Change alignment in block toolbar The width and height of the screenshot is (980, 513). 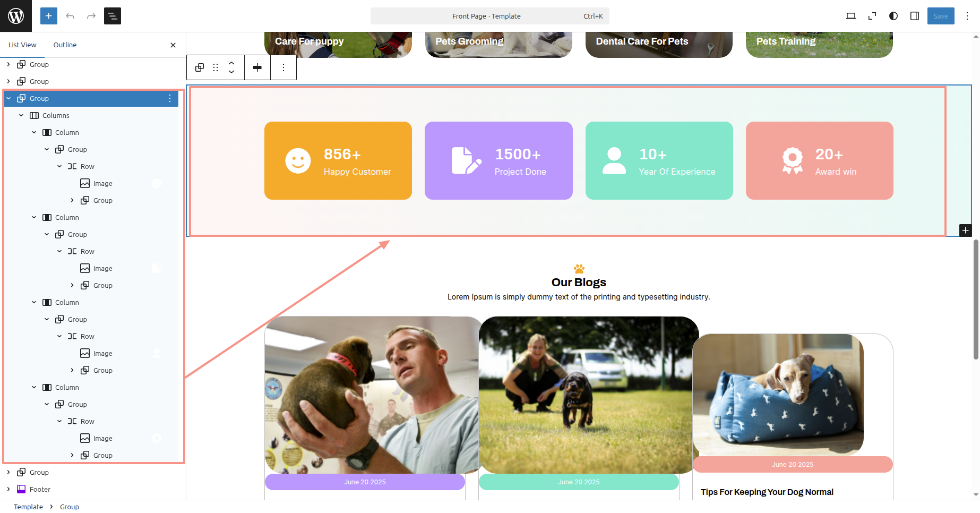coord(257,67)
